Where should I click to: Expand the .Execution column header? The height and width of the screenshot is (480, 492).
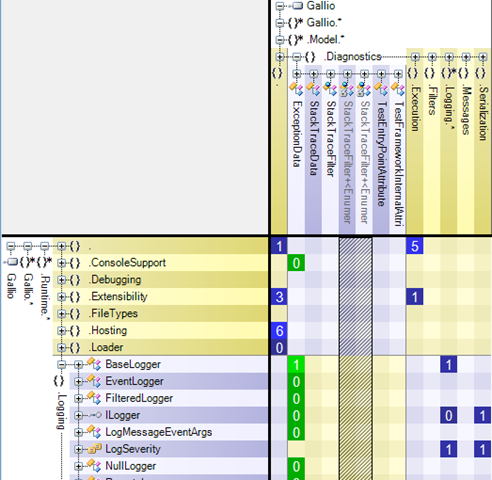pyautogui.click(x=415, y=57)
